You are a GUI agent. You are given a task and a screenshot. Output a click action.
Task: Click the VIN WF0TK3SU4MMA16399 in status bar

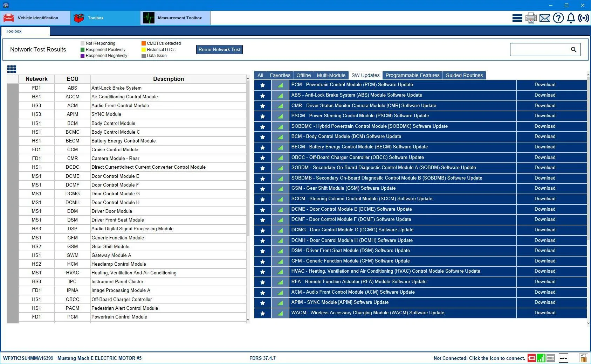click(28, 358)
